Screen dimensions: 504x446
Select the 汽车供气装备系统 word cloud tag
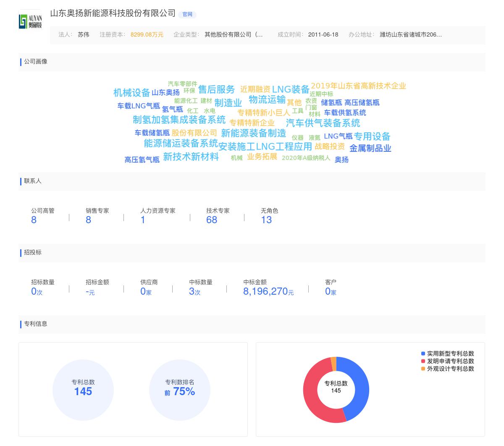pyautogui.click(x=323, y=123)
